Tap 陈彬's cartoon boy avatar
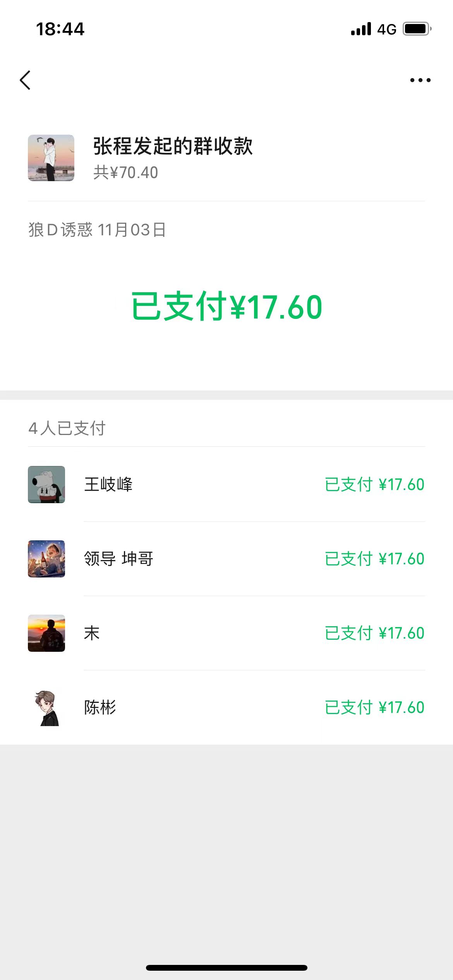Viewport: 453px width, 980px height. 46,708
